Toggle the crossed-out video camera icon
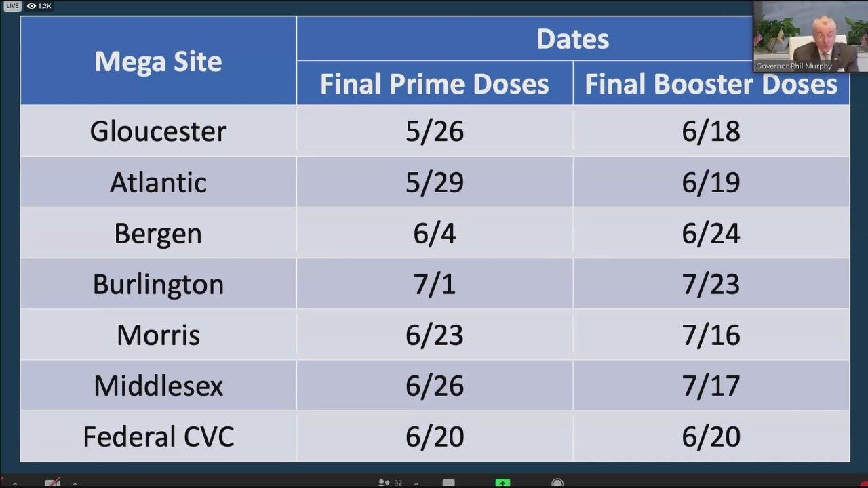 pyautogui.click(x=53, y=483)
